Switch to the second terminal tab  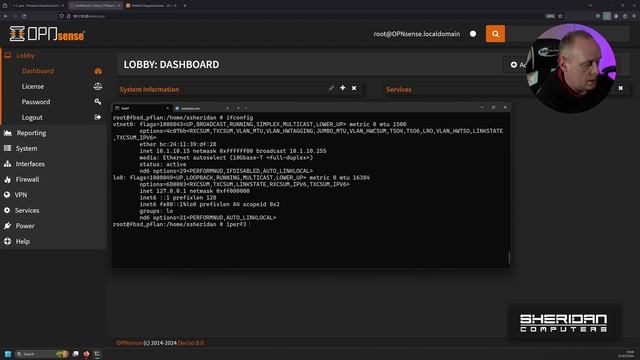201,108
